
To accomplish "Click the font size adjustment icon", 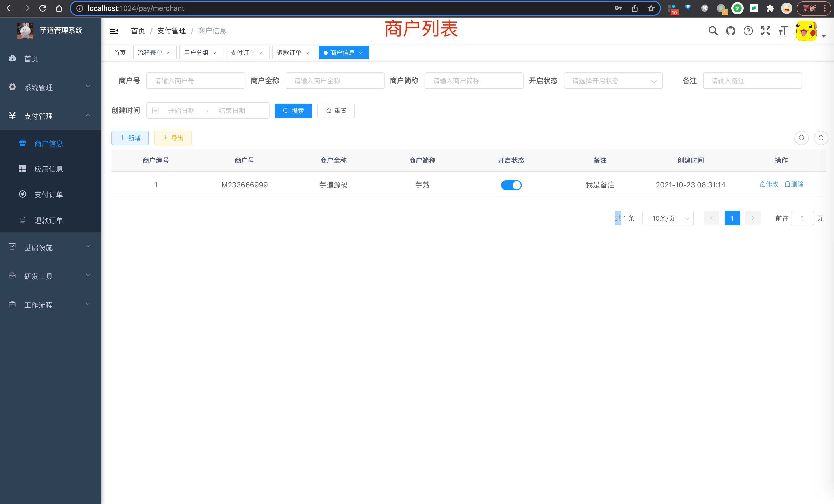I will tap(783, 31).
